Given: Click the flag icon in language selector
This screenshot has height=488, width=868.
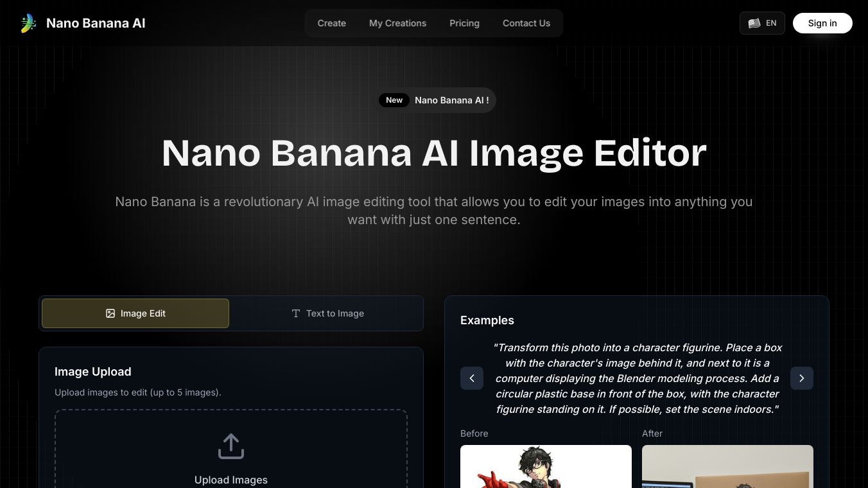Looking at the screenshot, I should 754,23.
